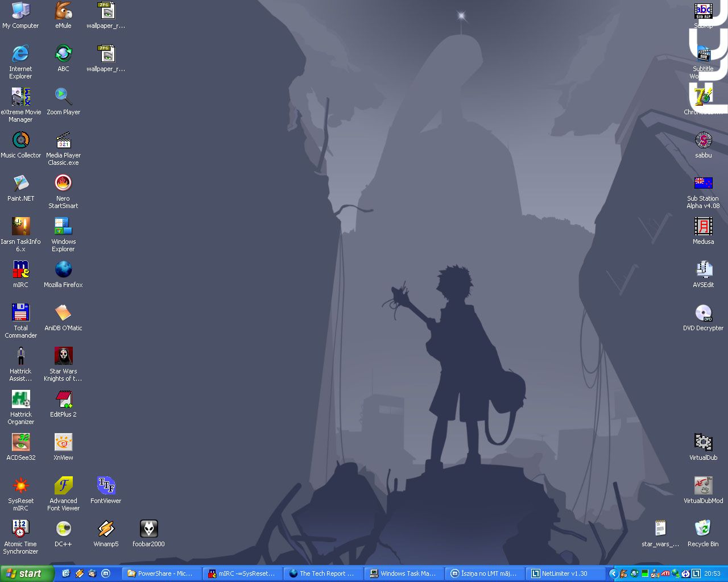Open Total Commander shortcut
Screen dimensions: 728x582
click(x=20, y=322)
